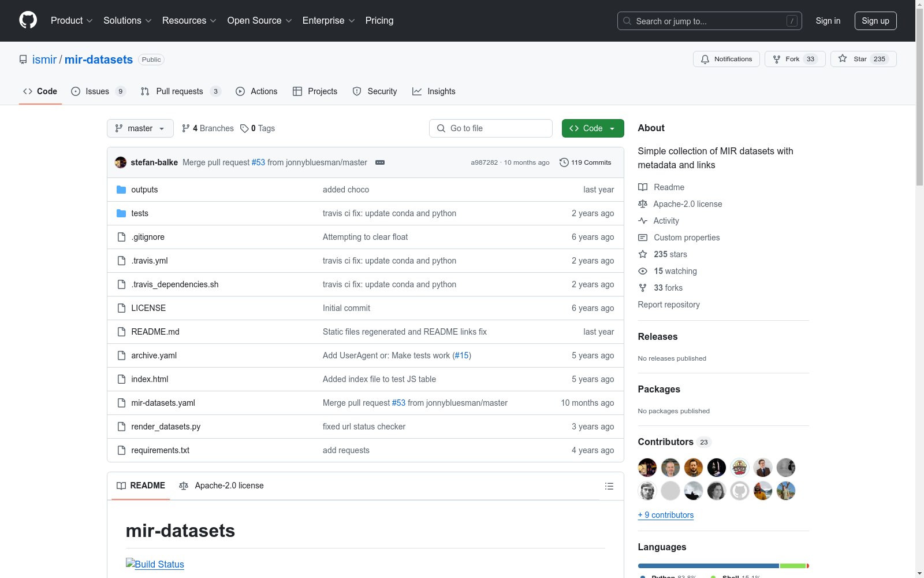Image resolution: width=924 pixels, height=578 pixels.
Task: Open the 119 Commits link
Action: pyautogui.click(x=586, y=162)
